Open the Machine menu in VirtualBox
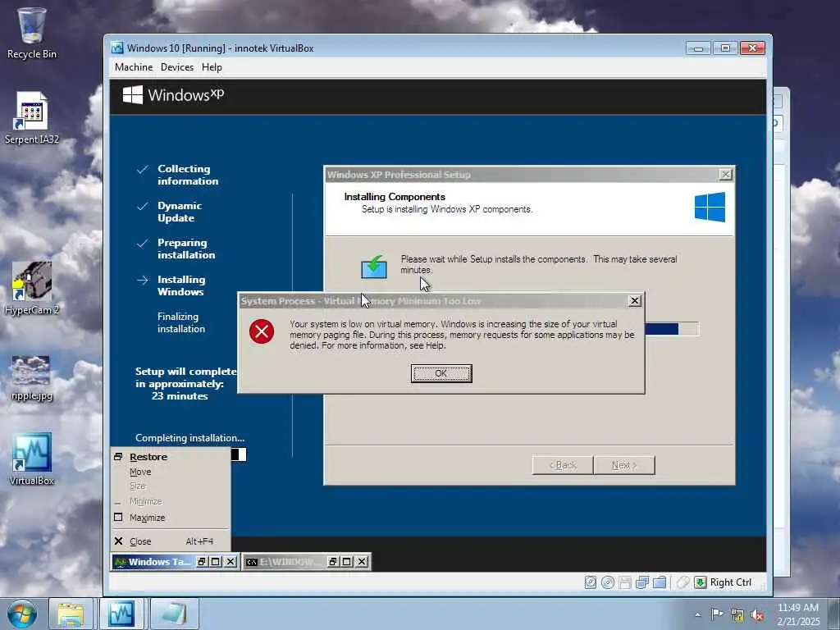This screenshot has width=840, height=630. pos(134,67)
